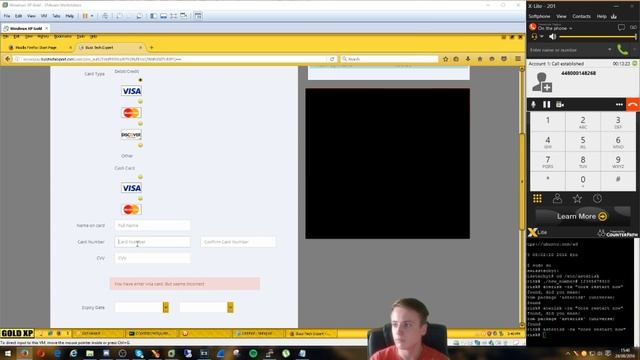
Task: Select radio button below Discover logo
Action: [x=140, y=145]
